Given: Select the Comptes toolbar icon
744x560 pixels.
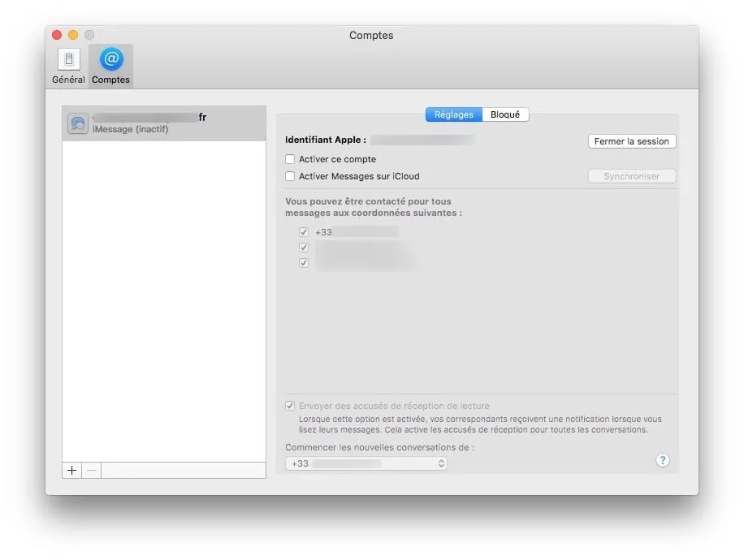Looking at the screenshot, I should [110, 65].
